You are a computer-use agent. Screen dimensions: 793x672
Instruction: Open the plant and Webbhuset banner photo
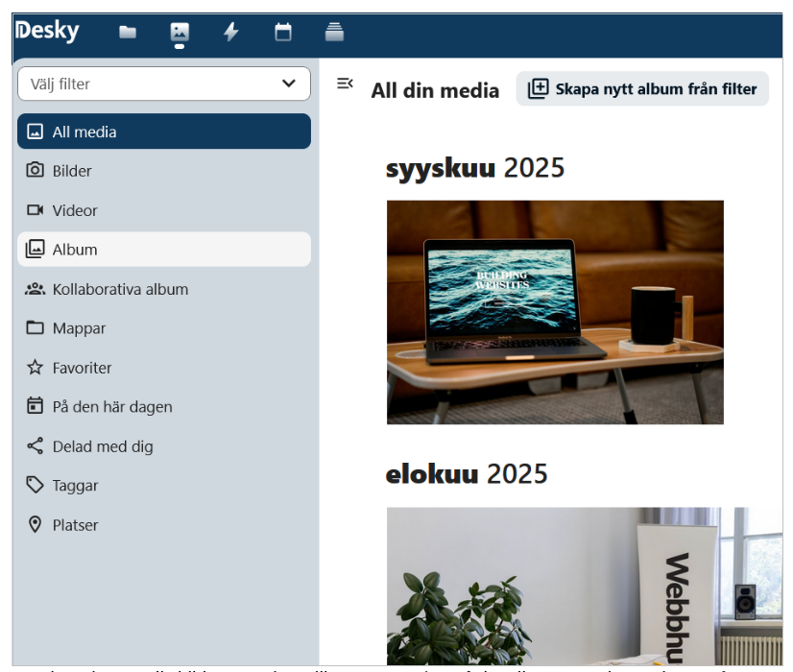(x=584, y=586)
